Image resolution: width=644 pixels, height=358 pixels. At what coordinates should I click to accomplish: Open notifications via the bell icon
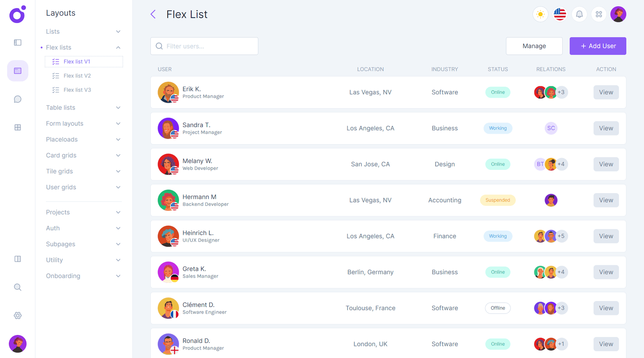pos(579,14)
